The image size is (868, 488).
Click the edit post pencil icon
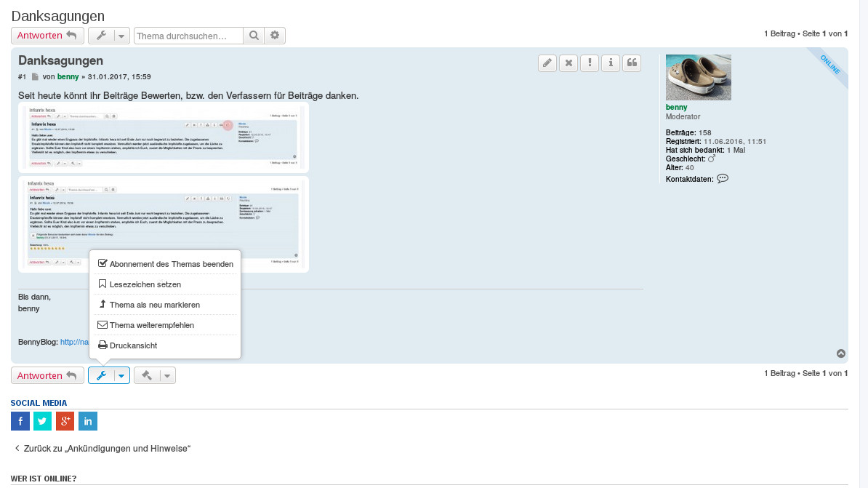pos(547,63)
